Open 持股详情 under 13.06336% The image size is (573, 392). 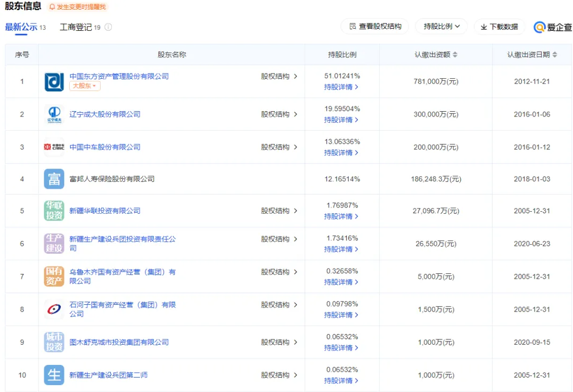point(341,153)
